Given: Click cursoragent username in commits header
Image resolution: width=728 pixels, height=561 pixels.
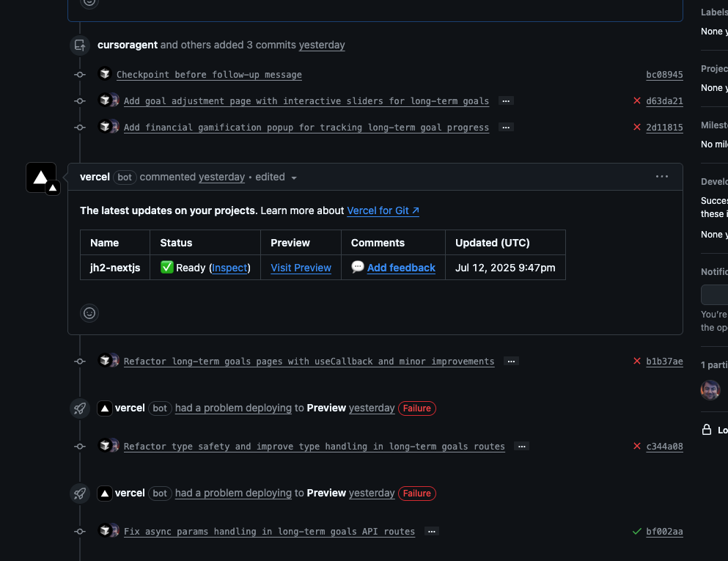Looking at the screenshot, I should tap(128, 45).
